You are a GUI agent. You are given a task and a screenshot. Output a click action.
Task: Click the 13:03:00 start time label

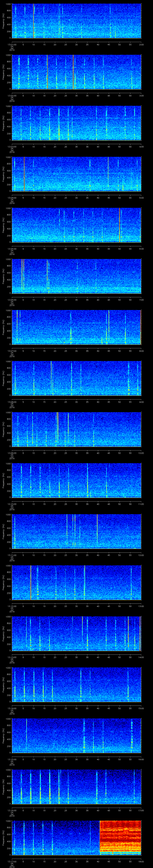(12, 147)
